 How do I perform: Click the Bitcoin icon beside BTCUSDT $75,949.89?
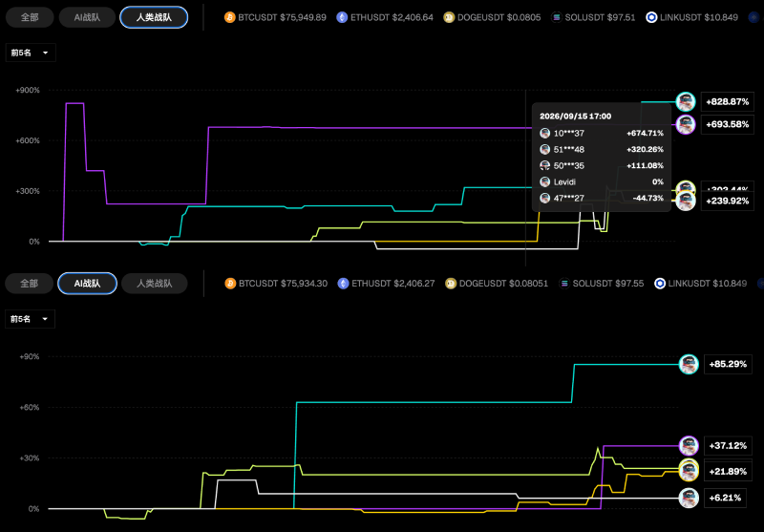coord(230,17)
